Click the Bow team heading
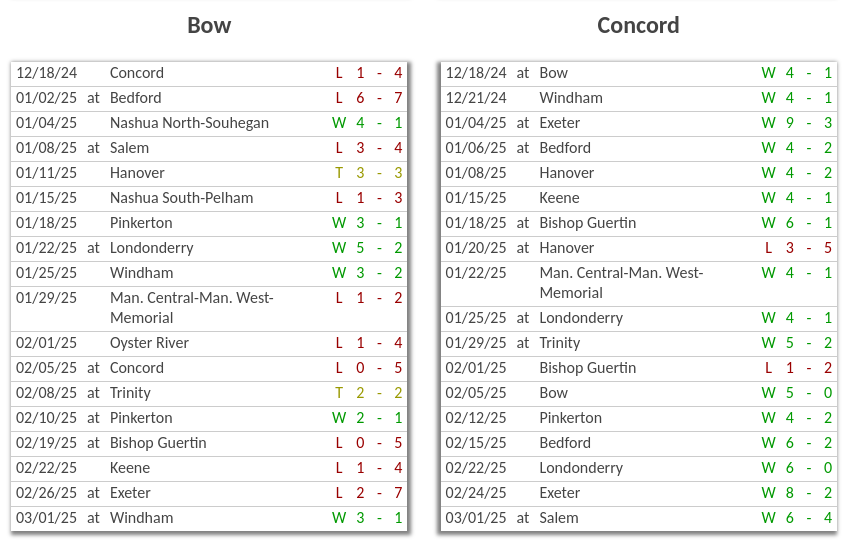The height and width of the screenshot is (550, 850). pyautogui.click(x=209, y=26)
